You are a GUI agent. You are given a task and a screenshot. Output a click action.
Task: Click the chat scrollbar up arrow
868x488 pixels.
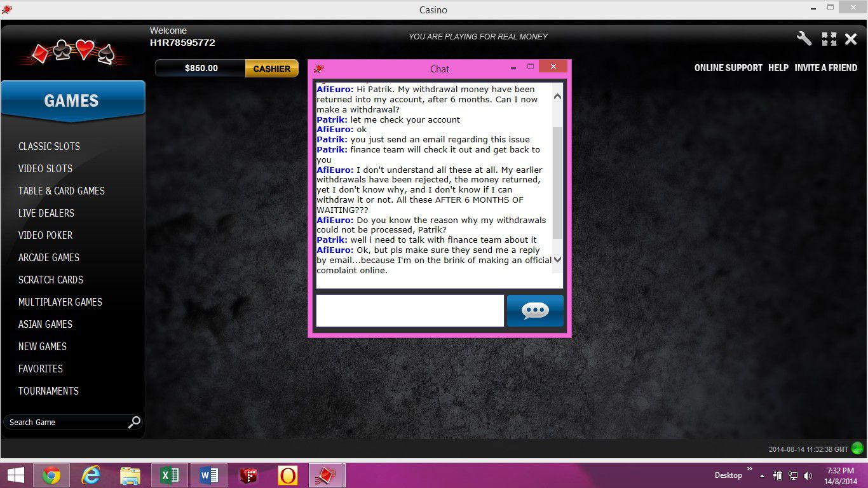coord(557,97)
